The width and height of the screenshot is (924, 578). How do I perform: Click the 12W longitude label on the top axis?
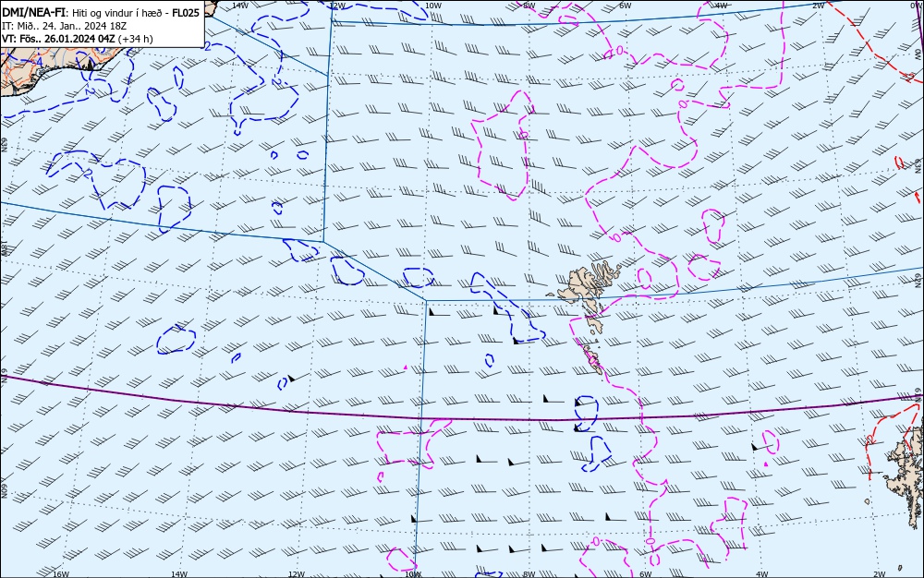coord(336,6)
